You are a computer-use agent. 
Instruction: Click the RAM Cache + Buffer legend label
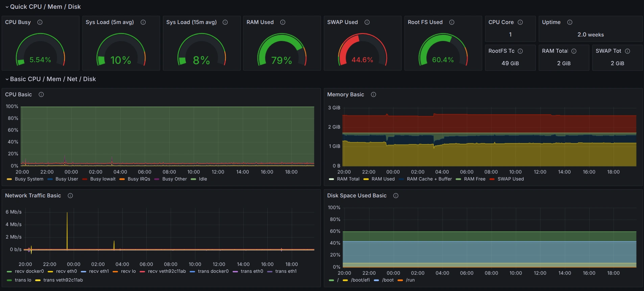(429, 179)
